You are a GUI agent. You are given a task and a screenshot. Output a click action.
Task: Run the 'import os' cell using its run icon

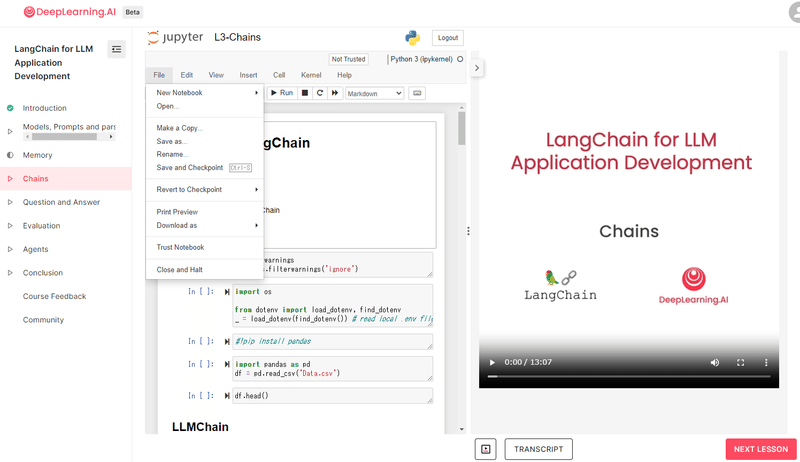tap(227, 292)
